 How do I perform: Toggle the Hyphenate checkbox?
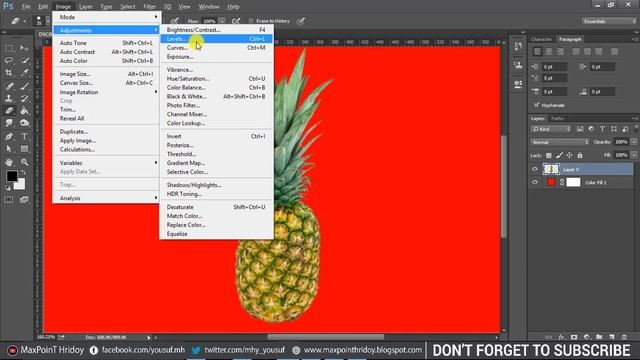click(537, 105)
